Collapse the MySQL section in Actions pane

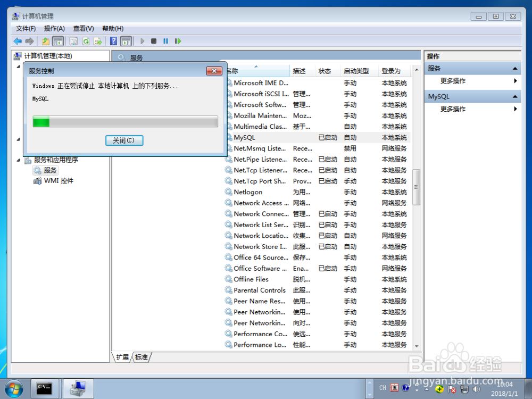point(515,97)
